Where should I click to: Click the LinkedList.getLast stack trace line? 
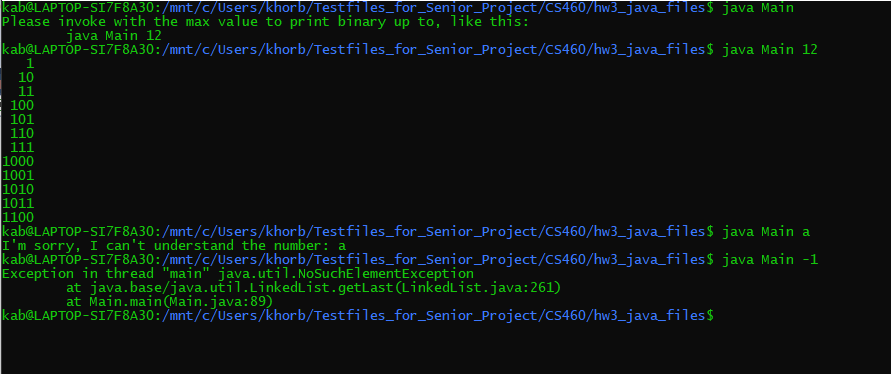click(314, 288)
